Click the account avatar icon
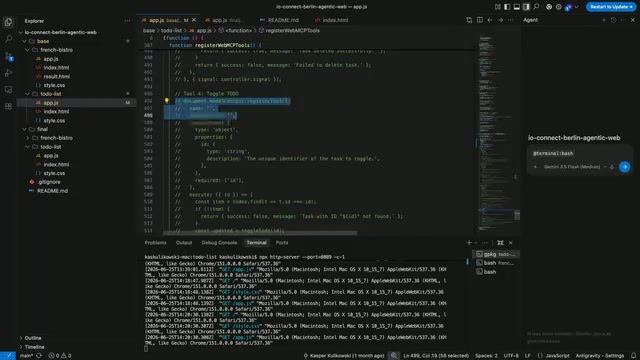 (568, 7)
